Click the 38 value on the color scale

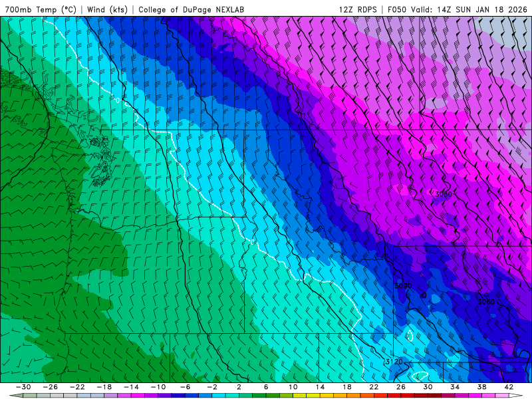tap(481, 387)
